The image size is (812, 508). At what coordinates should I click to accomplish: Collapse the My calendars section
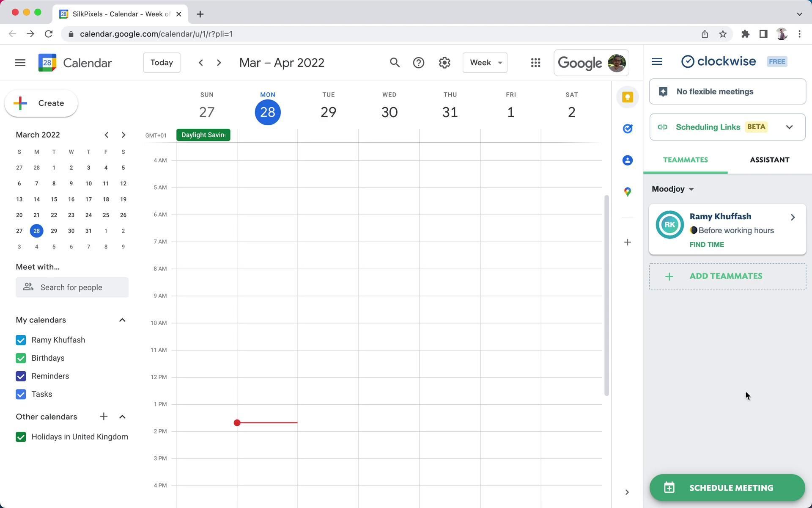coord(122,320)
